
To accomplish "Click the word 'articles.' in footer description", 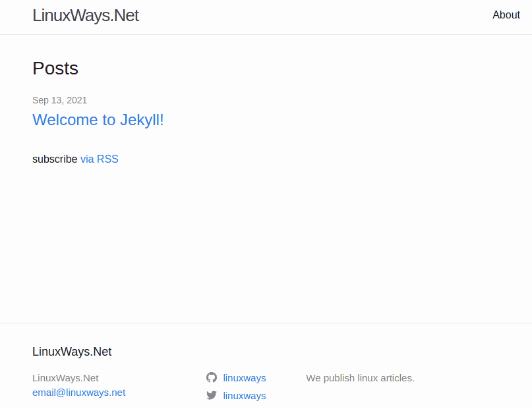I will click(398, 378).
